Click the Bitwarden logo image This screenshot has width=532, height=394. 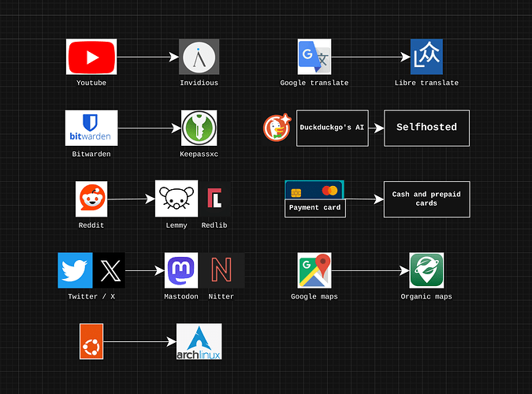91,128
